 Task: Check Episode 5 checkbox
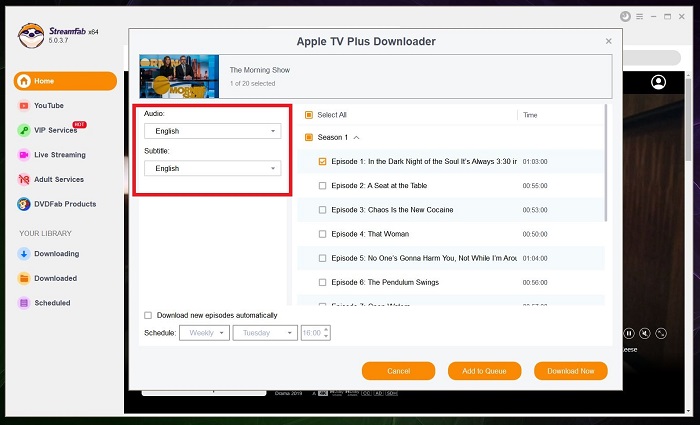click(322, 258)
